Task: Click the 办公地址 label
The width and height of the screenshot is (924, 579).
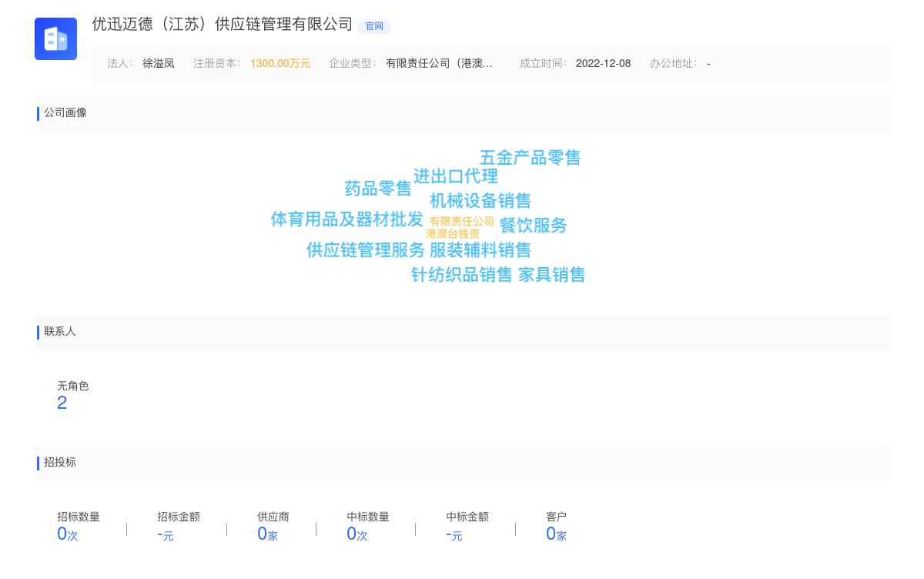Action: [673, 64]
